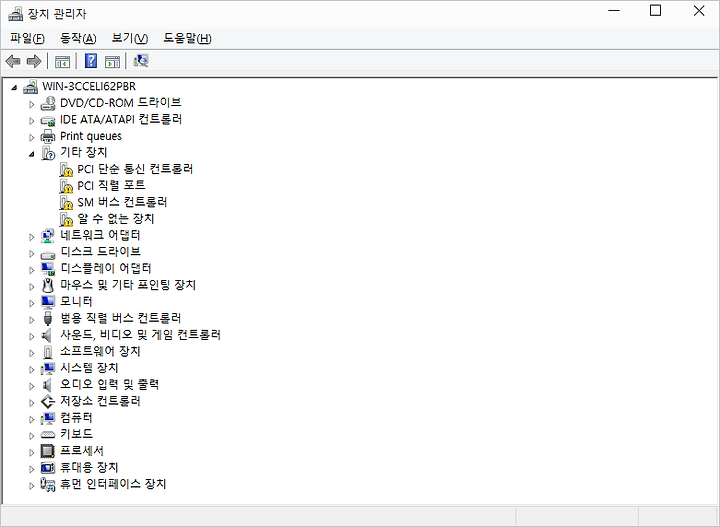720x527 pixels.
Task: Select the 휴대용 장치 label
Action: [x=89, y=468]
